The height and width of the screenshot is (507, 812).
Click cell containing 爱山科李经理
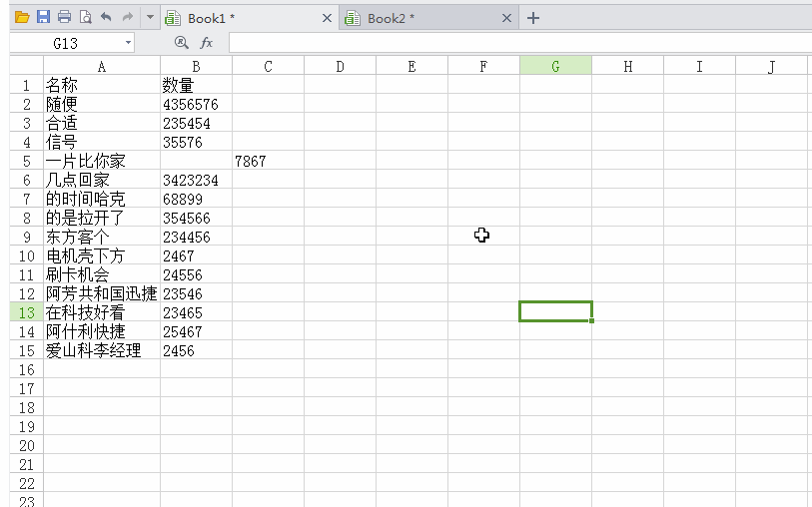point(102,350)
